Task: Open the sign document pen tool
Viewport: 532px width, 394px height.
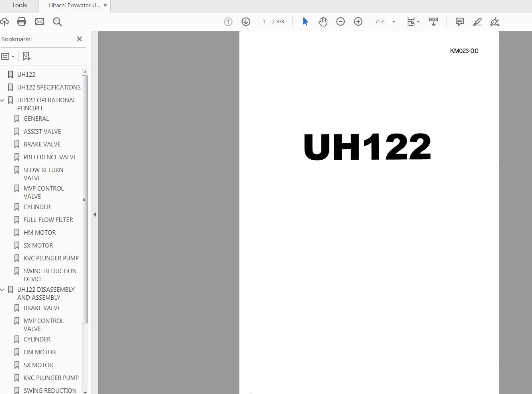Action: (x=495, y=22)
